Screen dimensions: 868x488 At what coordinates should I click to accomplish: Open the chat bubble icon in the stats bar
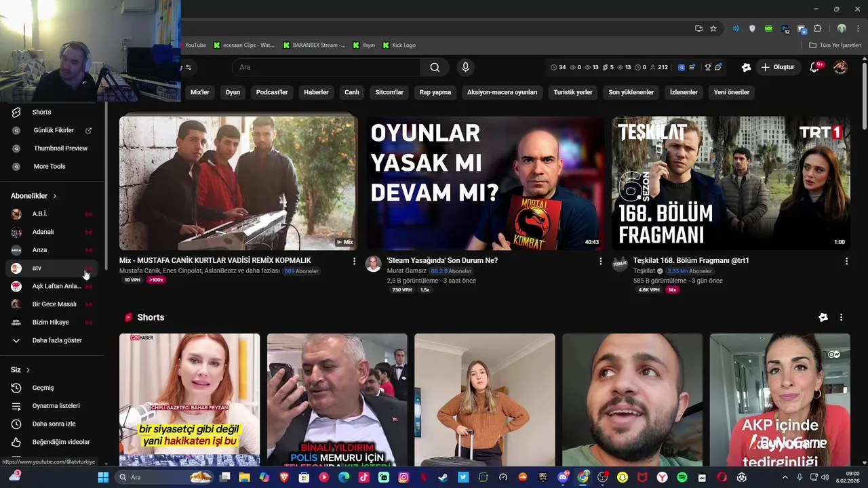pyautogui.click(x=718, y=67)
